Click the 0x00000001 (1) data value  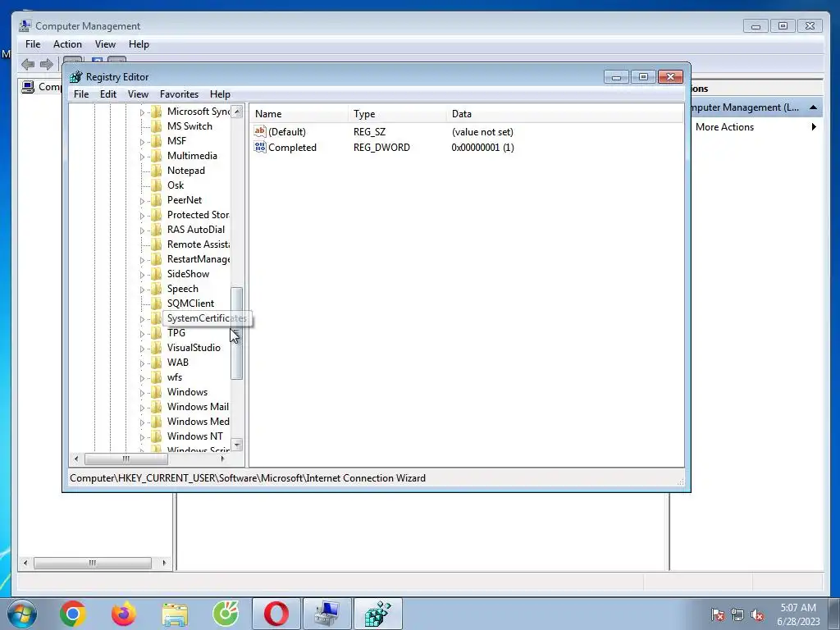click(x=482, y=148)
